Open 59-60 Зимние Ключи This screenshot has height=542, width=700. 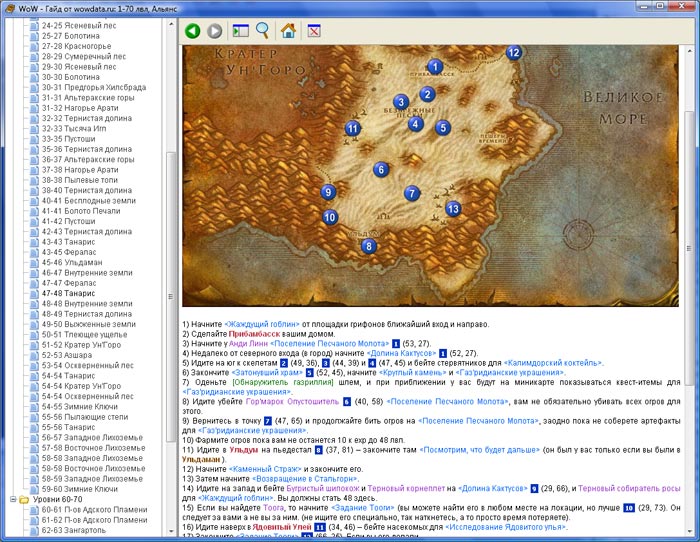coord(80,489)
